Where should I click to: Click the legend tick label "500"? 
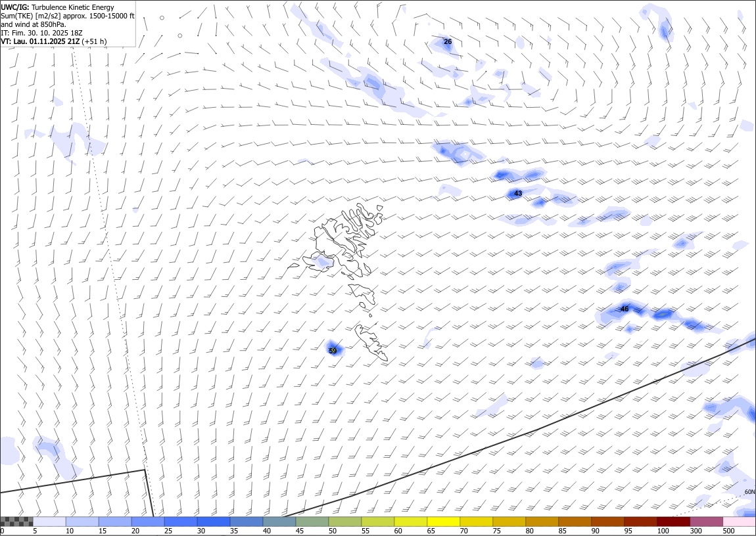coord(728,531)
